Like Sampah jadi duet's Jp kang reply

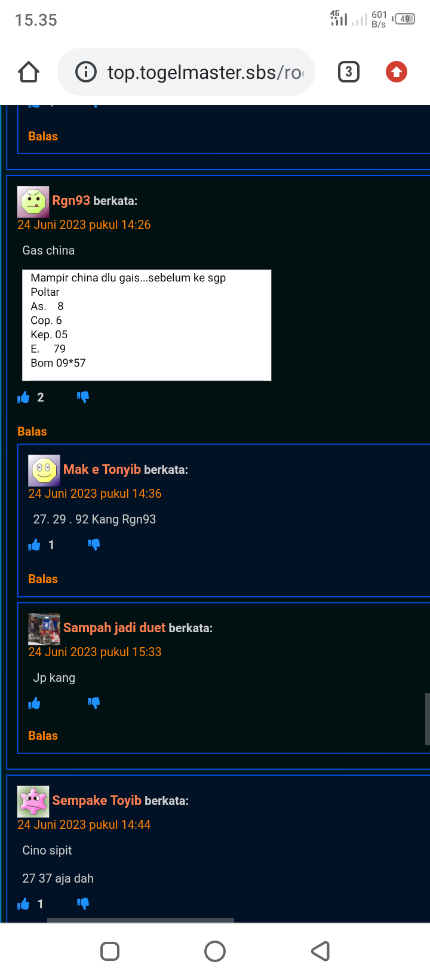[34, 703]
